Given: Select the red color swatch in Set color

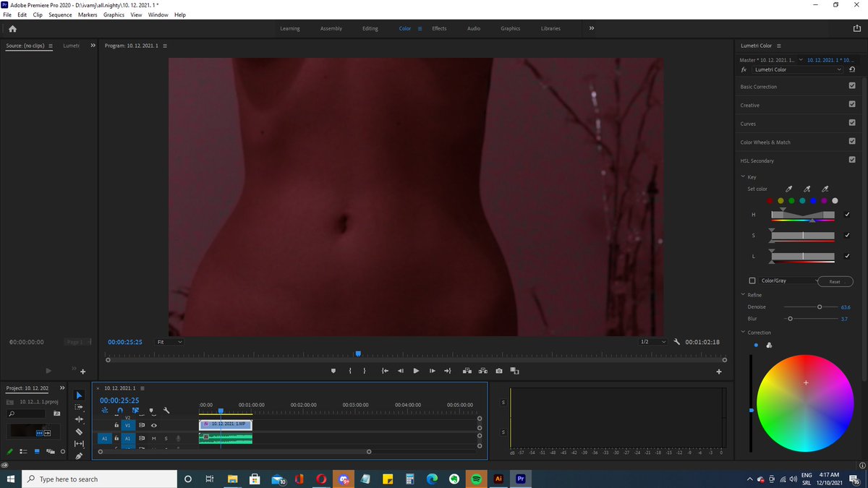Looking at the screenshot, I should click(x=770, y=201).
